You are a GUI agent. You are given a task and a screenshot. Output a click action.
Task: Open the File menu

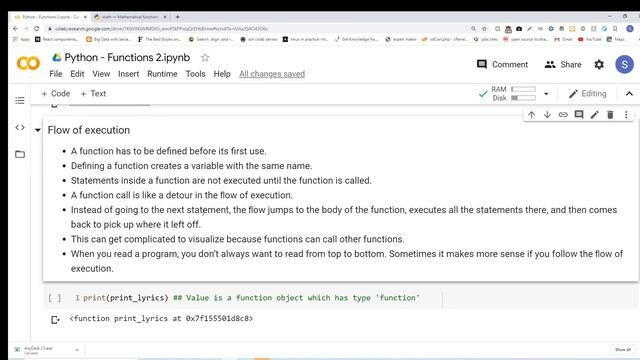click(x=56, y=74)
